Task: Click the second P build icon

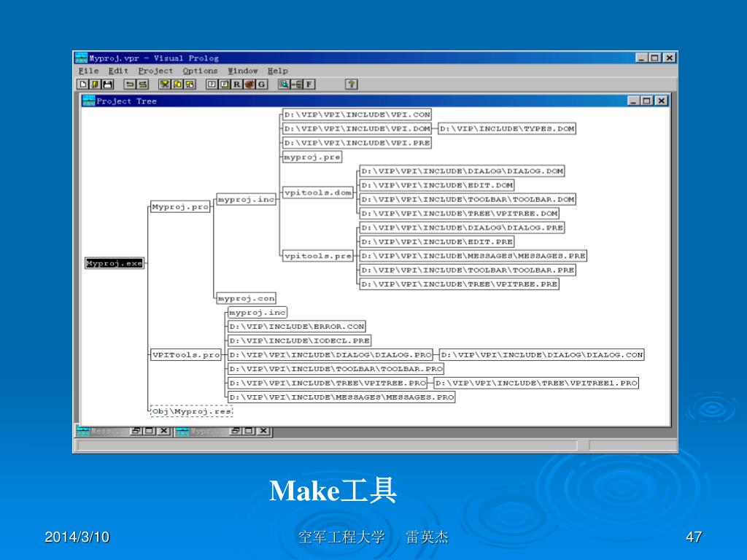Action: (224, 85)
